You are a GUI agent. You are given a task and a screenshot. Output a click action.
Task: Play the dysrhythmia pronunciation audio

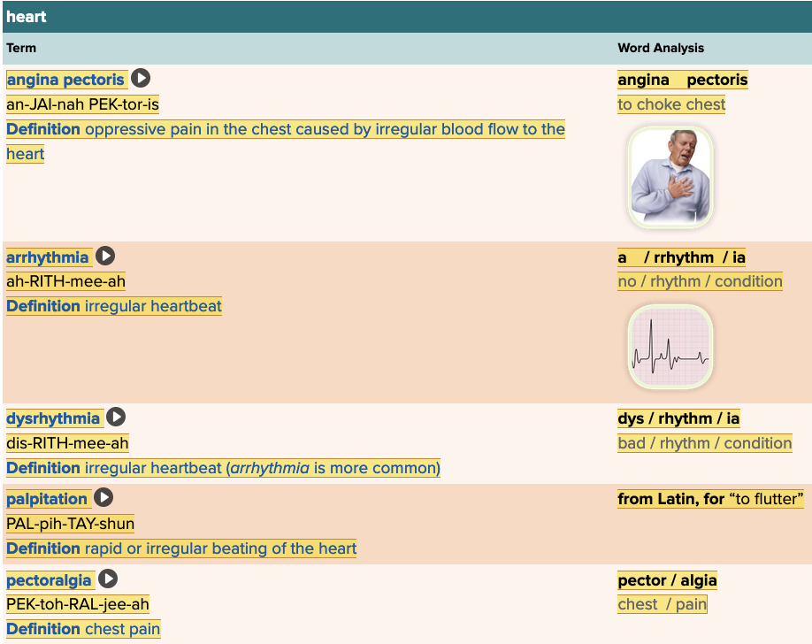pos(116,418)
